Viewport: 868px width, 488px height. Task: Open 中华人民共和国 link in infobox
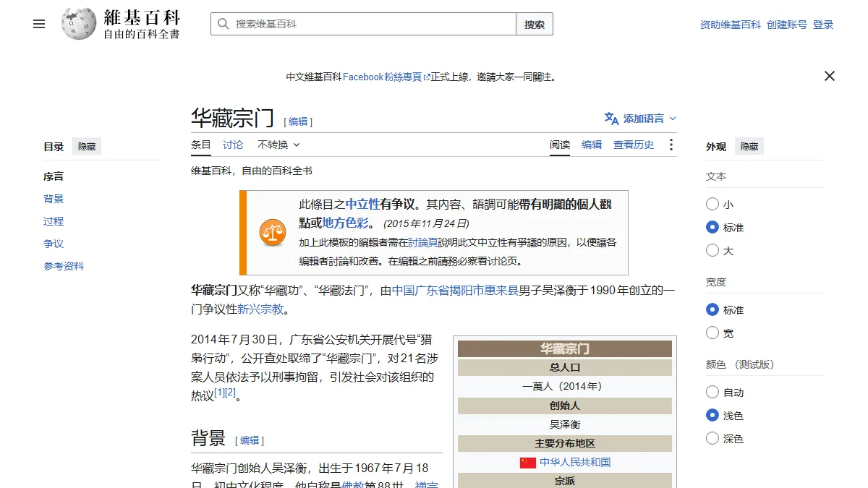pos(575,463)
